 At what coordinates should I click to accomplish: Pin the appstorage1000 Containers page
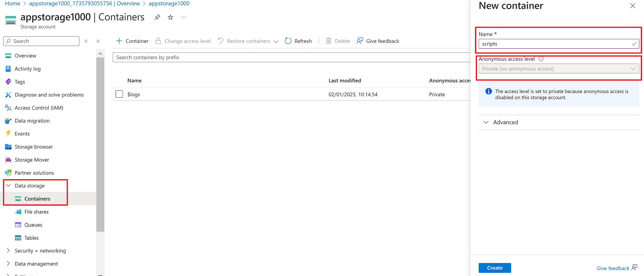157,17
